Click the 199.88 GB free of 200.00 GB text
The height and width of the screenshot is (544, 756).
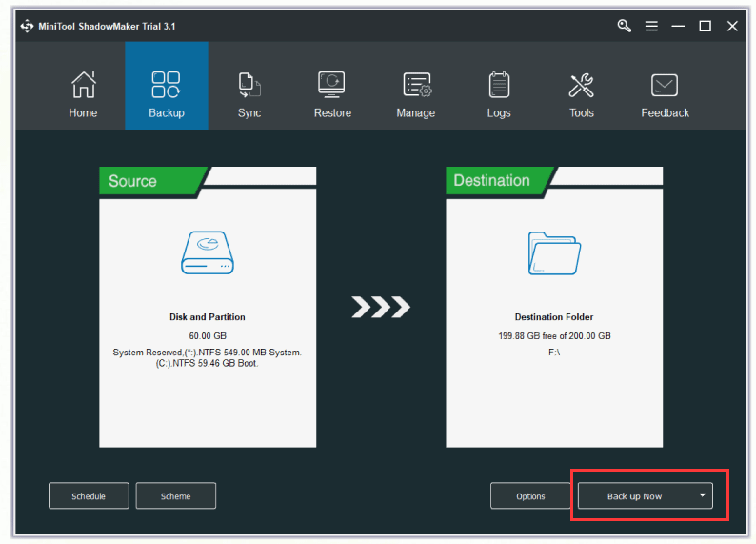[x=554, y=335]
